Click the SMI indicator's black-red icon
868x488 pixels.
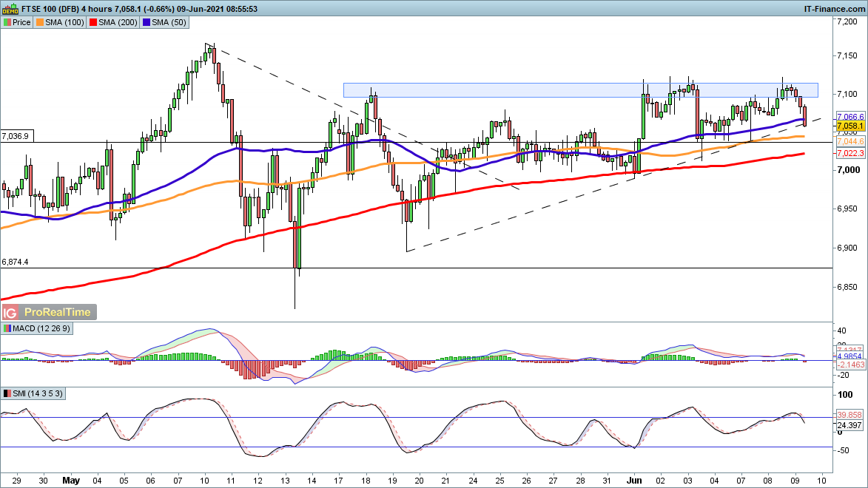[x=7, y=394]
